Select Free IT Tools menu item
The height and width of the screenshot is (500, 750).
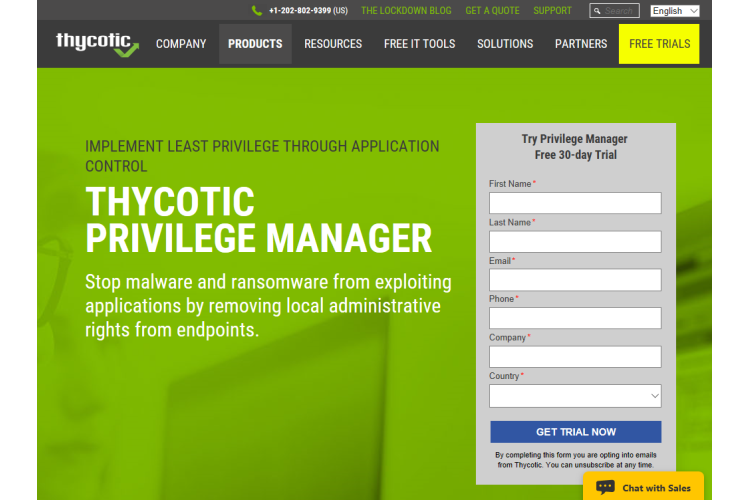(x=419, y=44)
